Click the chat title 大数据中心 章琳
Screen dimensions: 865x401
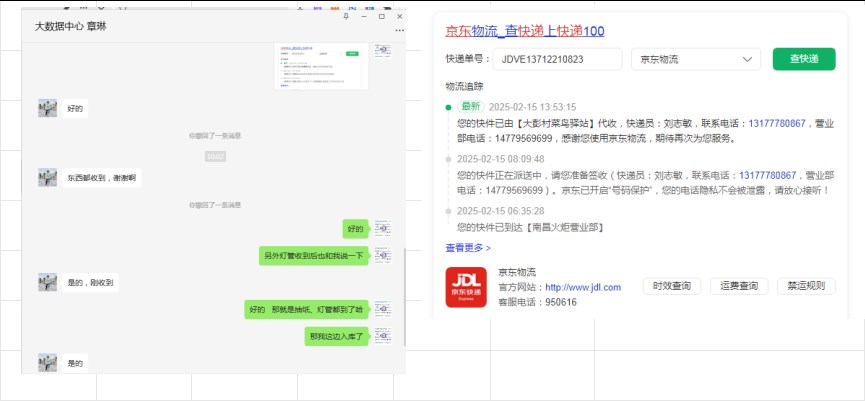pyautogui.click(x=71, y=26)
